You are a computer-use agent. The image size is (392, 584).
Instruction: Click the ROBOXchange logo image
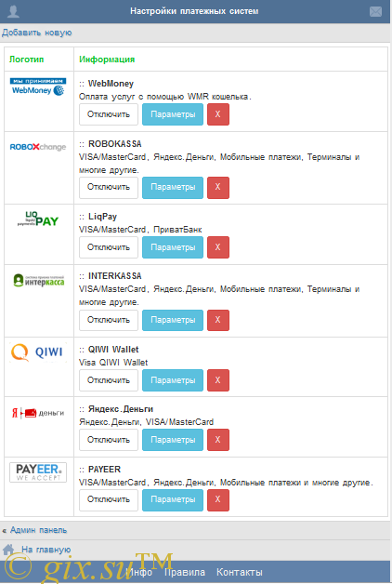pos(38,147)
